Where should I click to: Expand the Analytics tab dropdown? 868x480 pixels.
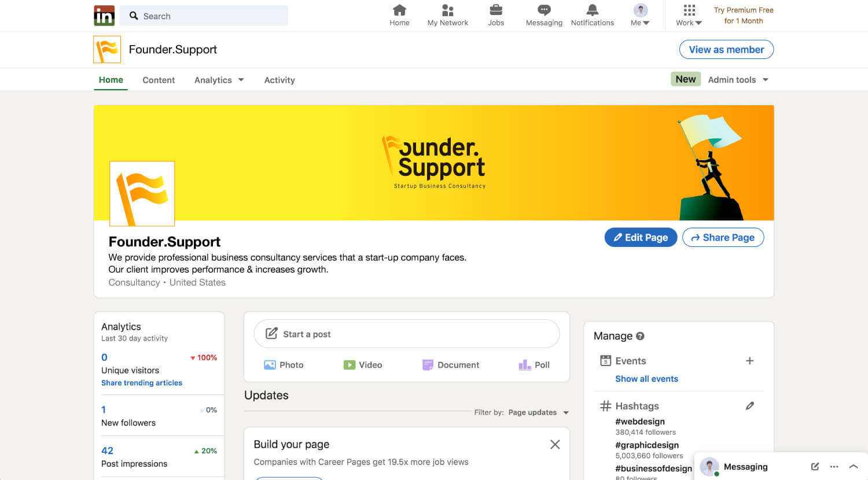[x=219, y=80]
